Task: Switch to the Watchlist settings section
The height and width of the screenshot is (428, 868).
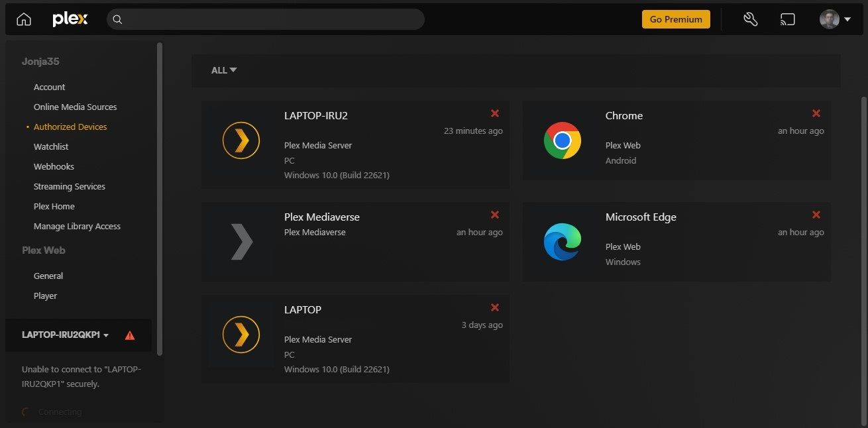Action: [x=51, y=146]
